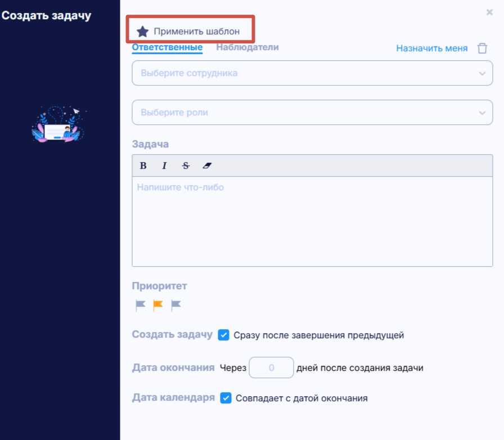Screen dimensions: 504x440
Task: Toggle Совпадает с датой окончания checkbox
Action: 226,398
